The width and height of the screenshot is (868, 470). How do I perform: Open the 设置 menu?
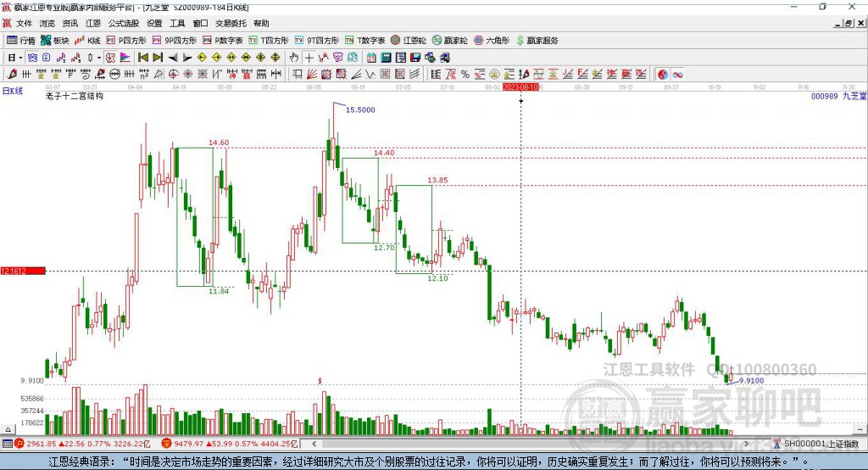154,23
